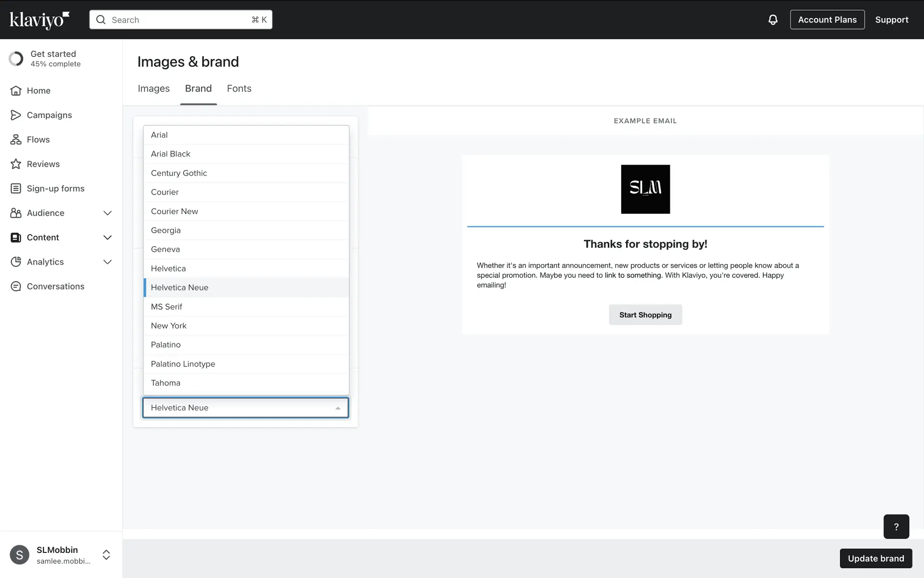Click the Account Plans button
This screenshot has height=578, width=924.
[827, 20]
